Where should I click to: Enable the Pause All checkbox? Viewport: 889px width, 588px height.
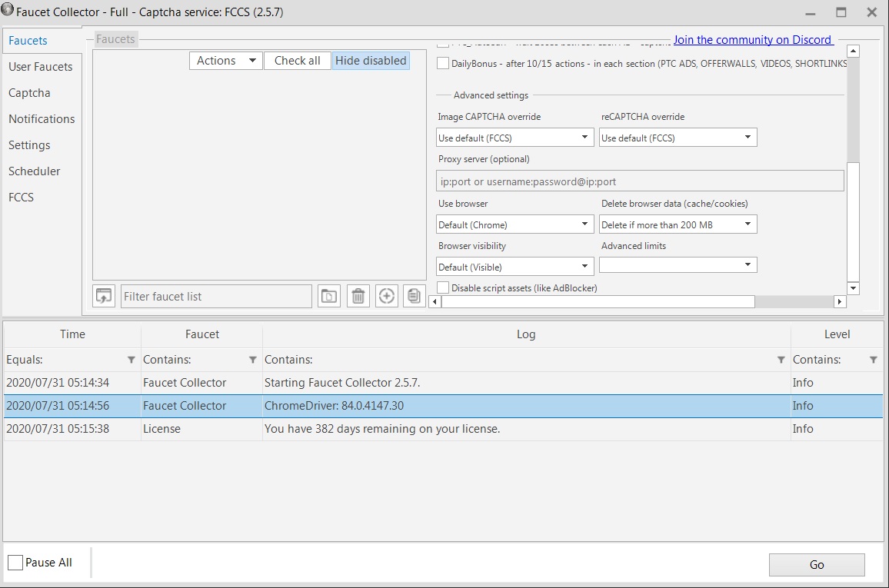pyautogui.click(x=15, y=563)
